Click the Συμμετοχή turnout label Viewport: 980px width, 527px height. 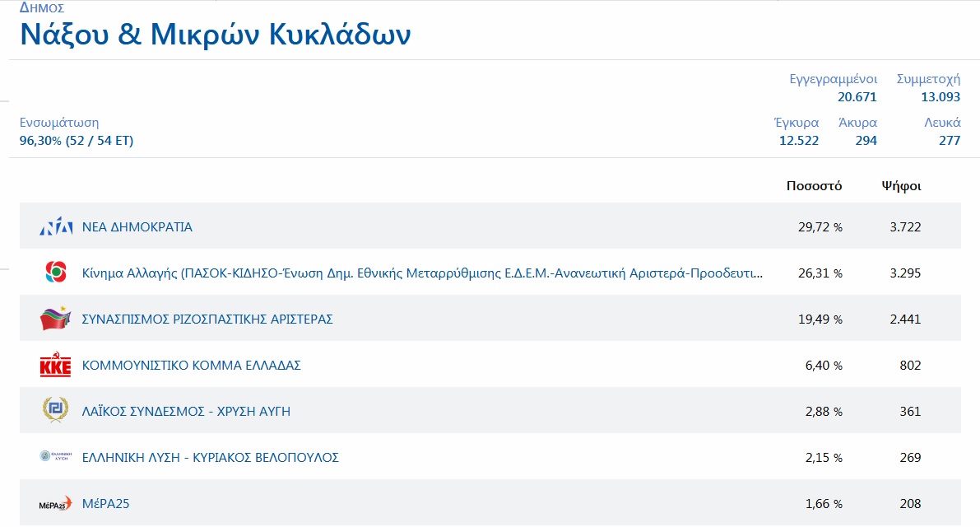click(928, 80)
